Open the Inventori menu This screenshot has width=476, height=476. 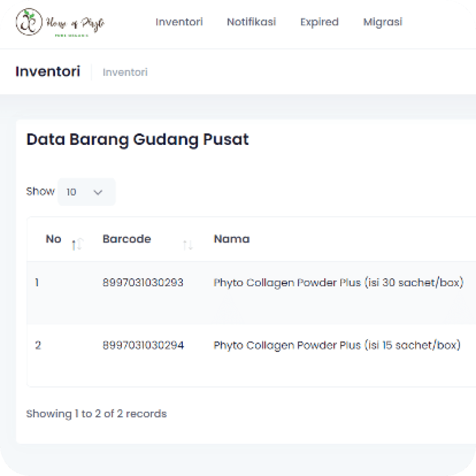click(179, 22)
